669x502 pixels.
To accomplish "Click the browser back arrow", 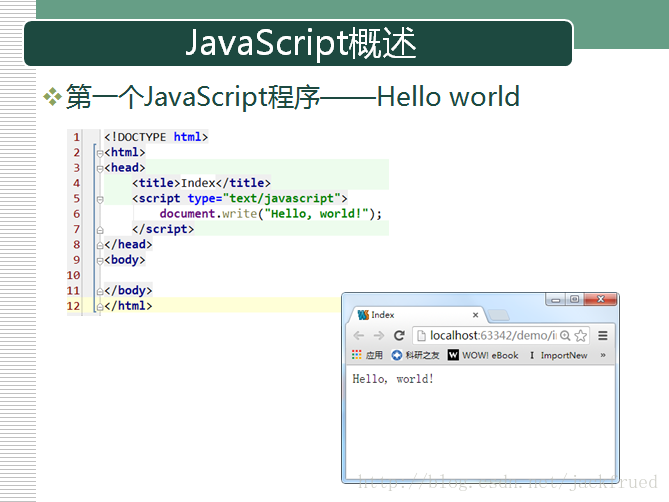I will [359, 336].
